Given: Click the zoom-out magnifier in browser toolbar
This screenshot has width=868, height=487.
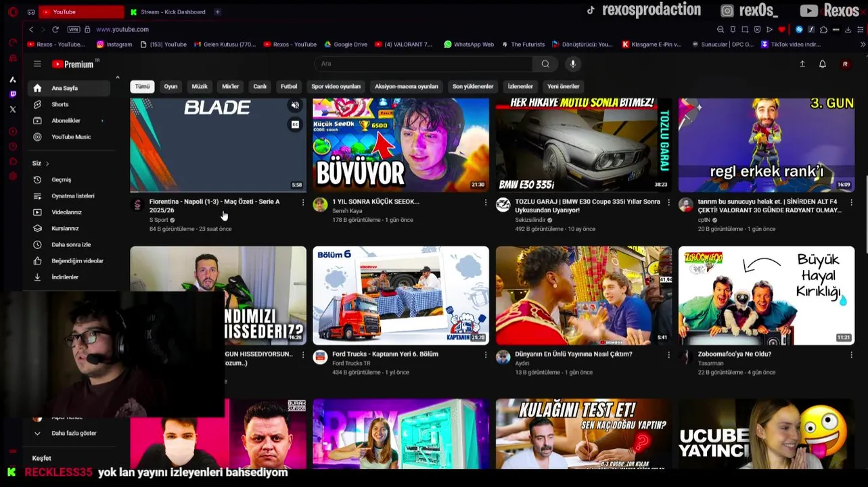Looking at the screenshot, I should pyautogui.click(x=721, y=29).
